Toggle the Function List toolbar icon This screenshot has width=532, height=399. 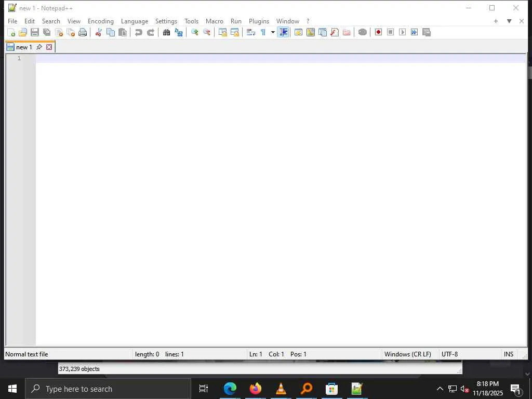(335, 32)
